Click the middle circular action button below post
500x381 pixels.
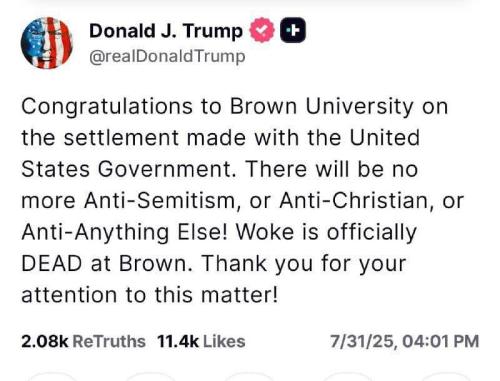250,377
